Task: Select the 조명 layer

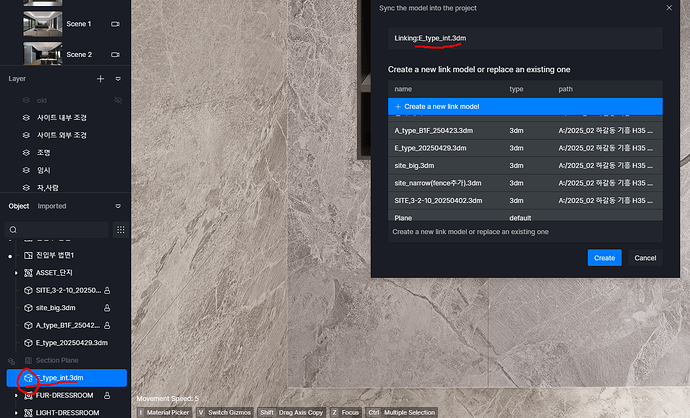Action: [x=44, y=153]
